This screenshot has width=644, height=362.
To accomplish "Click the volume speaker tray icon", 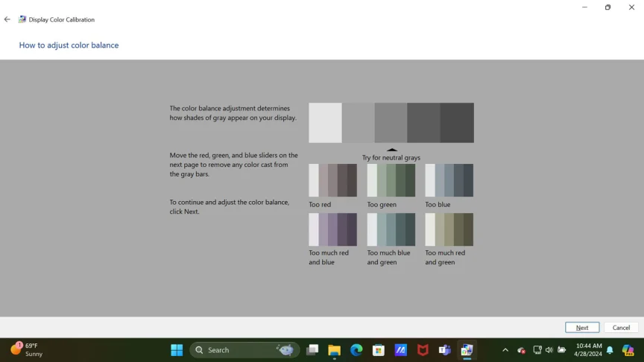I will pos(549,350).
